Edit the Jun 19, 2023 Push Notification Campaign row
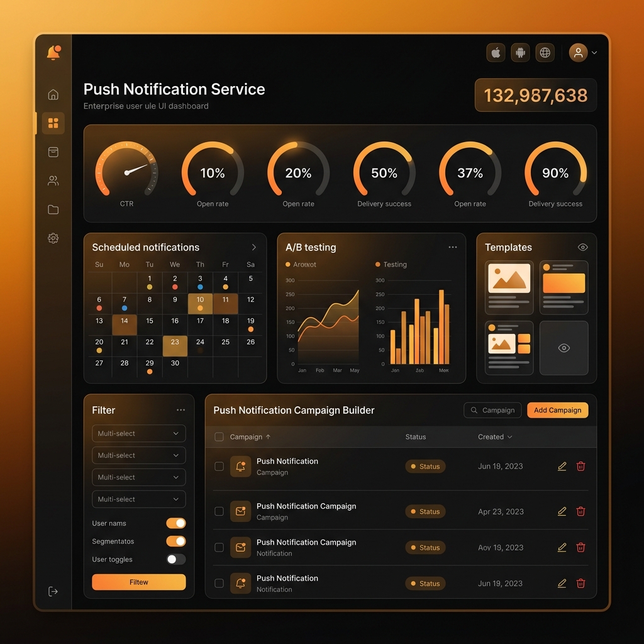Screen dimensions: 644x644 tap(562, 466)
